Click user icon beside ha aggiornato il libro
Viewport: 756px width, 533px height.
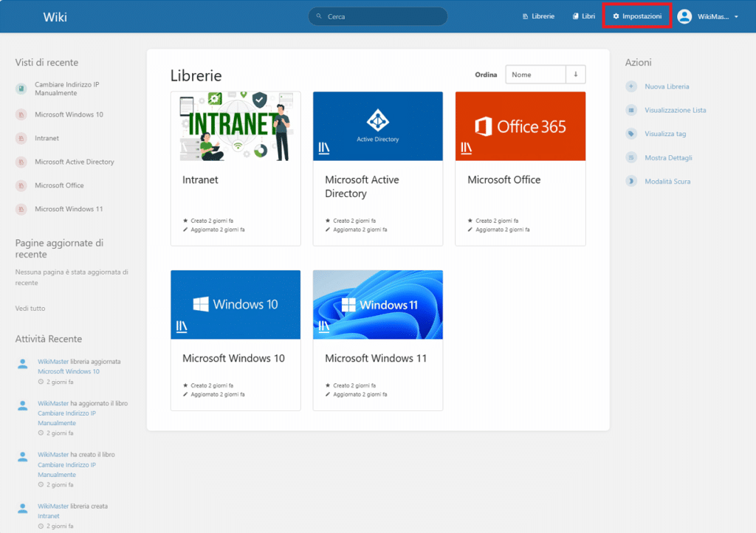(x=22, y=406)
